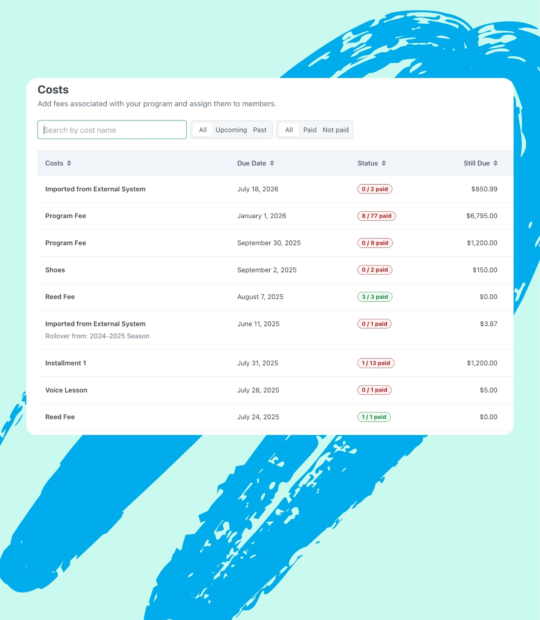Click the July 31, 2025 due date
The width and height of the screenshot is (540, 620).
[x=258, y=363]
